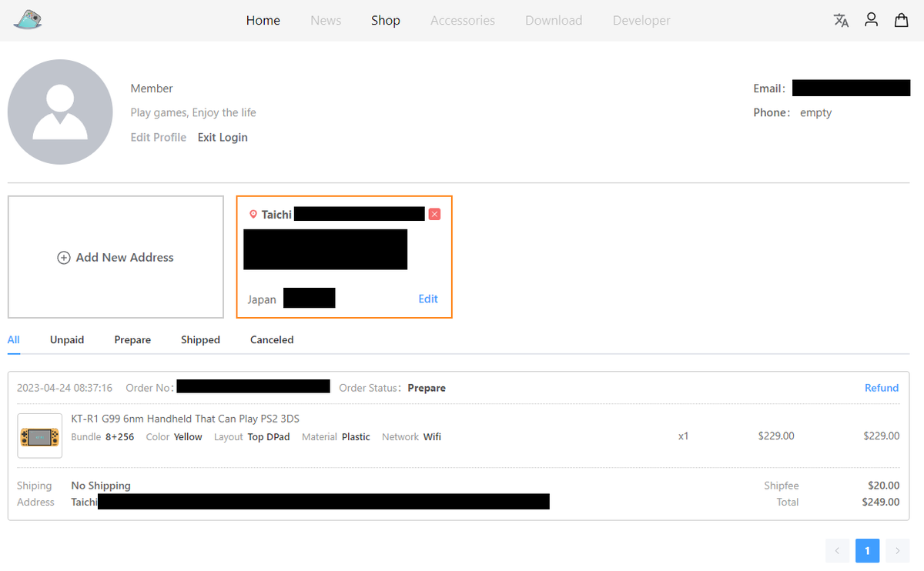Click the site logo mascot icon
The height and width of the screenshot is (571, 924).
[28, 20]
